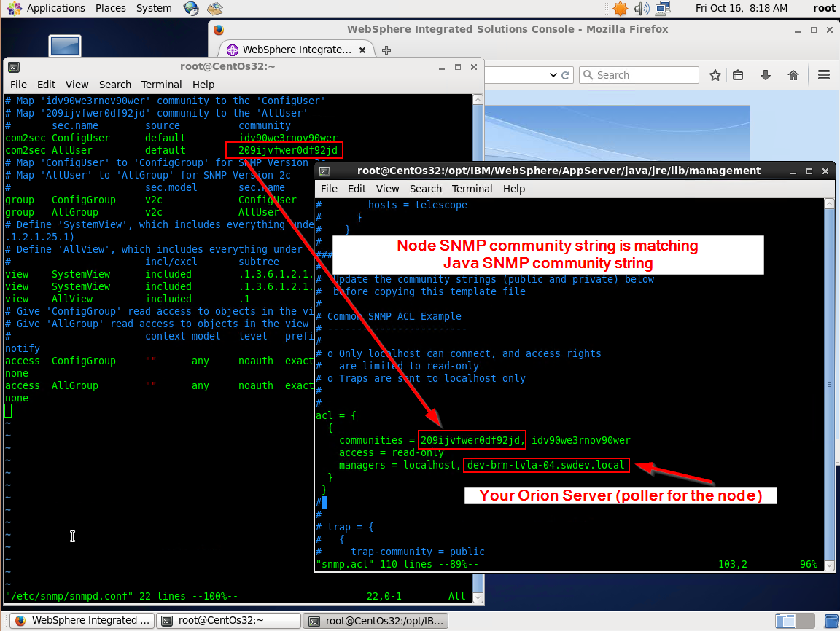Screen dimensions: 840x631
Task: Click the orange update notification icon
Action: click(621, 8)
